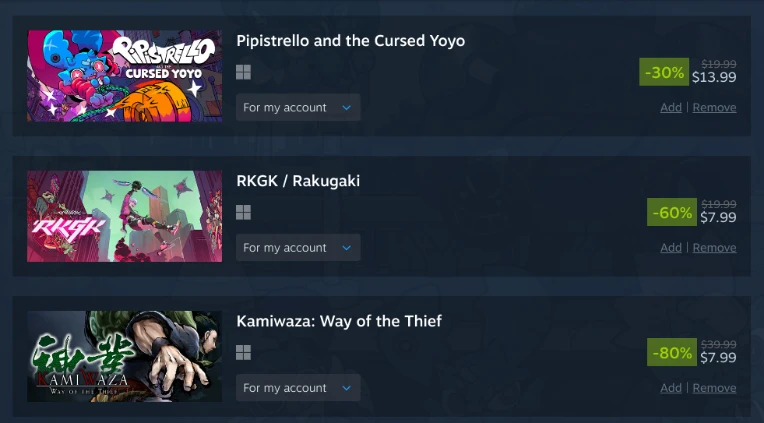Expand 'For my account' dropdown for Pipistrello

298,107
